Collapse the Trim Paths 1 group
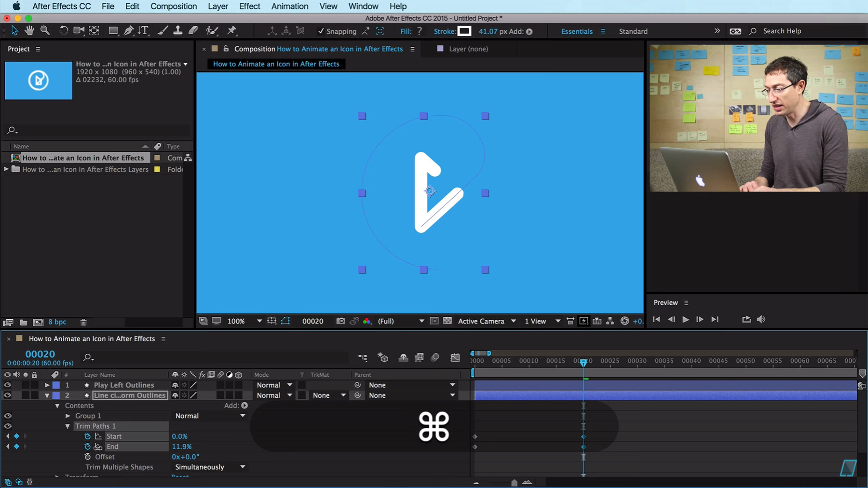Screen dimensions: 868x488 click(68, 426)
